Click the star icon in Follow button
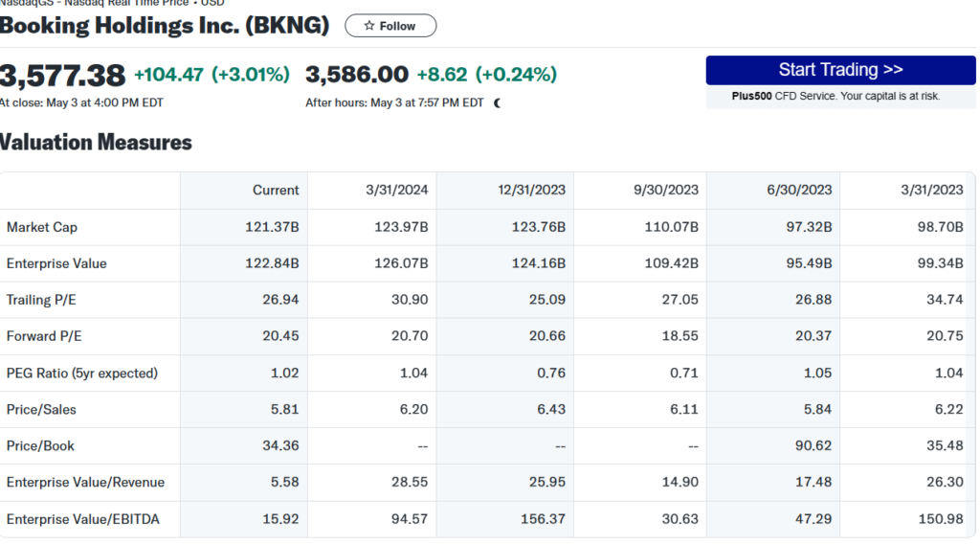980x544 pixels. 368,26
